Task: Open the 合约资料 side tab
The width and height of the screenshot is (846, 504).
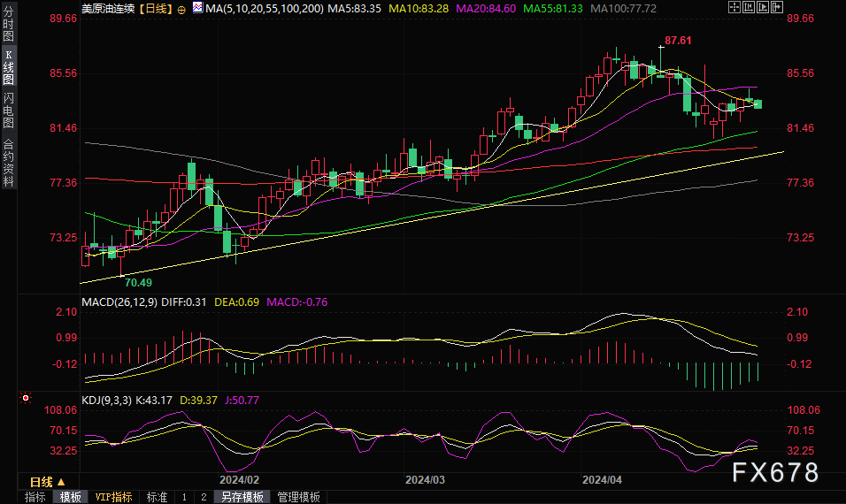Action: point(8,163)
